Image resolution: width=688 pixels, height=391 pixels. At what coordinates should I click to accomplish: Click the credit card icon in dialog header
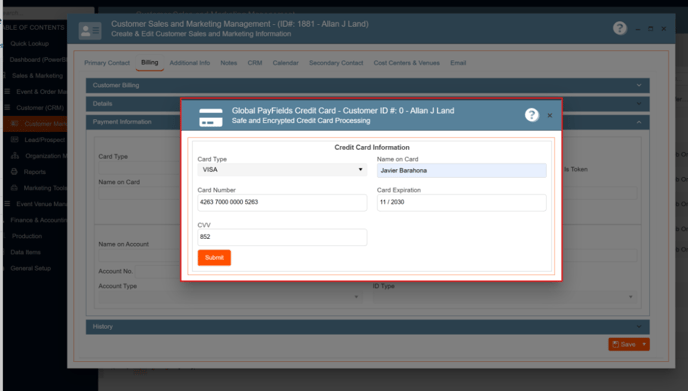(x=211, y=117)
